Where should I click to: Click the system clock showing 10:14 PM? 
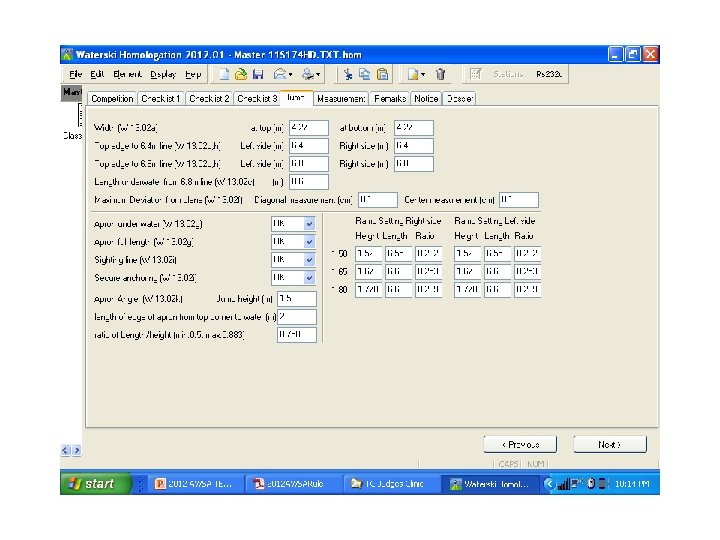pyautogui.click(x=632, y=484)
